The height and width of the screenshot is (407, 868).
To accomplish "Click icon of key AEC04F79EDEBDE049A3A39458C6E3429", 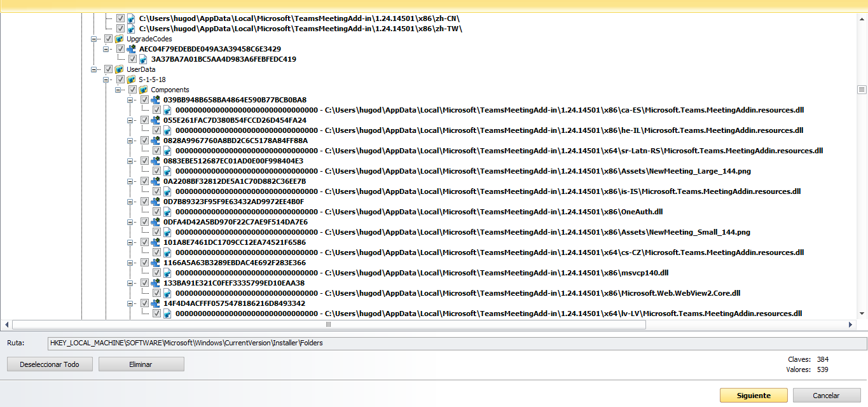I will point(131,49).
